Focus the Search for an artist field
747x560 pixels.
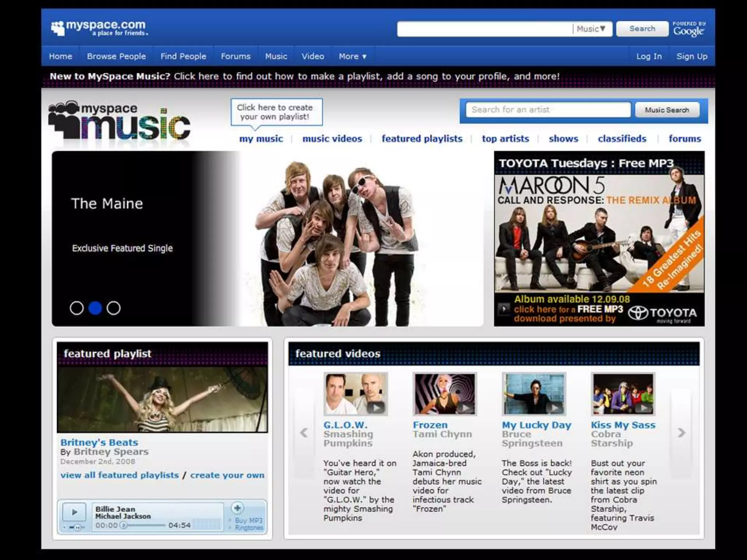click(548, 110)
